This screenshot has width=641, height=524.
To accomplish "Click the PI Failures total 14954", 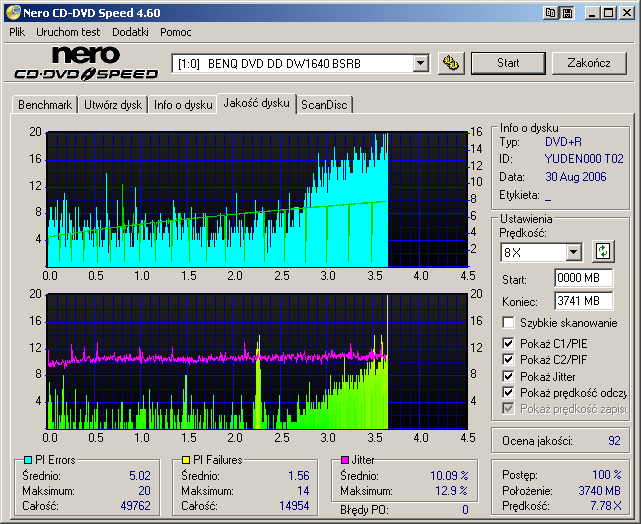I will tap(294, 506).
